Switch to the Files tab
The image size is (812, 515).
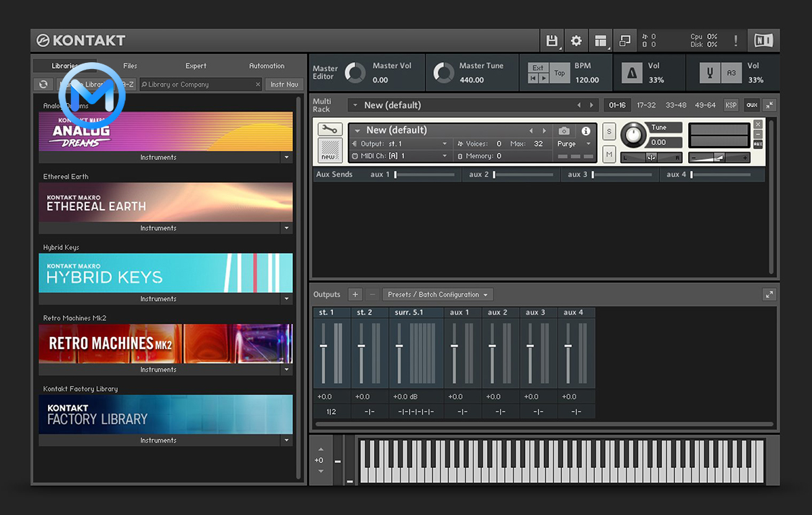[x=130, y=66]
